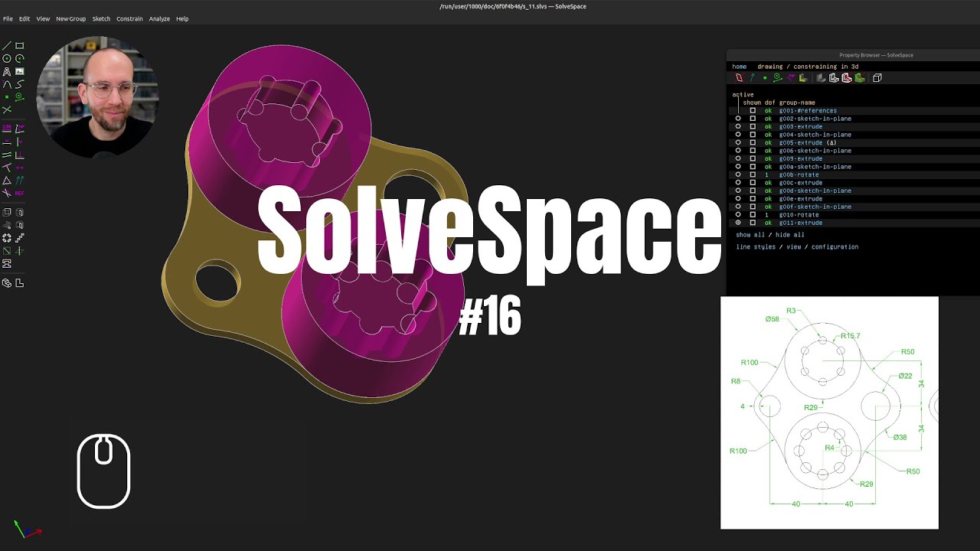
Task: Activate group g005-extrude radio button
Action: 738,142
